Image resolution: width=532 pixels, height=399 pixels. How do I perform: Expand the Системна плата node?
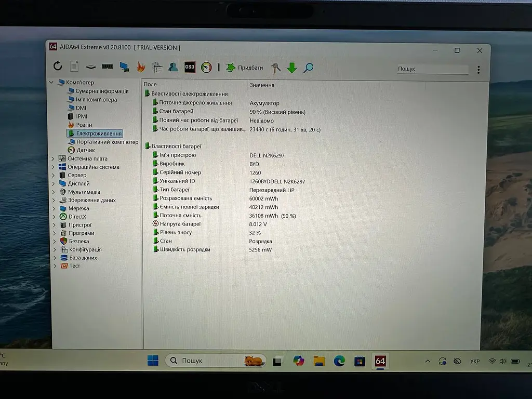pyautogui.click(x=53, y=158)
